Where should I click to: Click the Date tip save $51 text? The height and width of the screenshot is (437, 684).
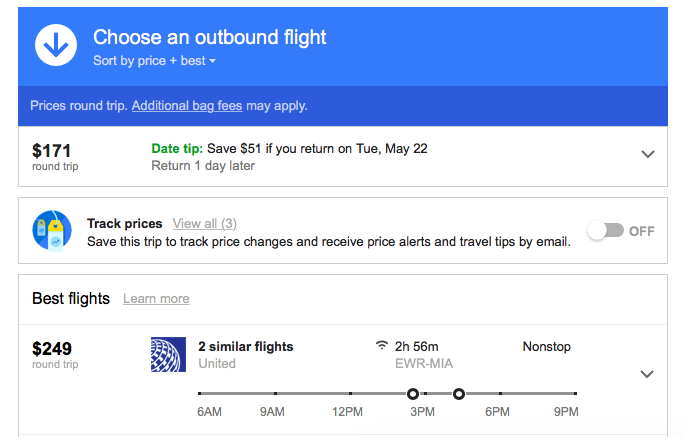coord(289,149)
